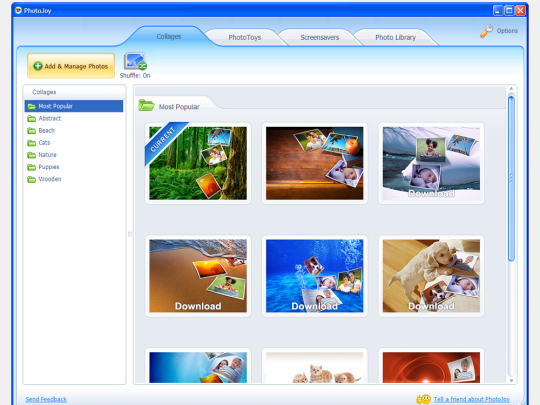The height and width of the screenshot is (405, 540).
Task: Open the Wooden collage category
Action: tap(50, 179)
